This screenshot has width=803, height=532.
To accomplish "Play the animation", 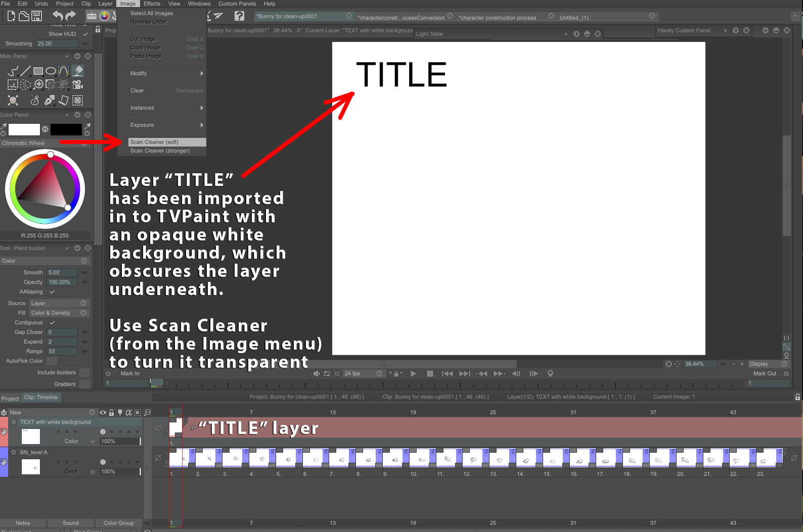I will (x=413, y=373).
